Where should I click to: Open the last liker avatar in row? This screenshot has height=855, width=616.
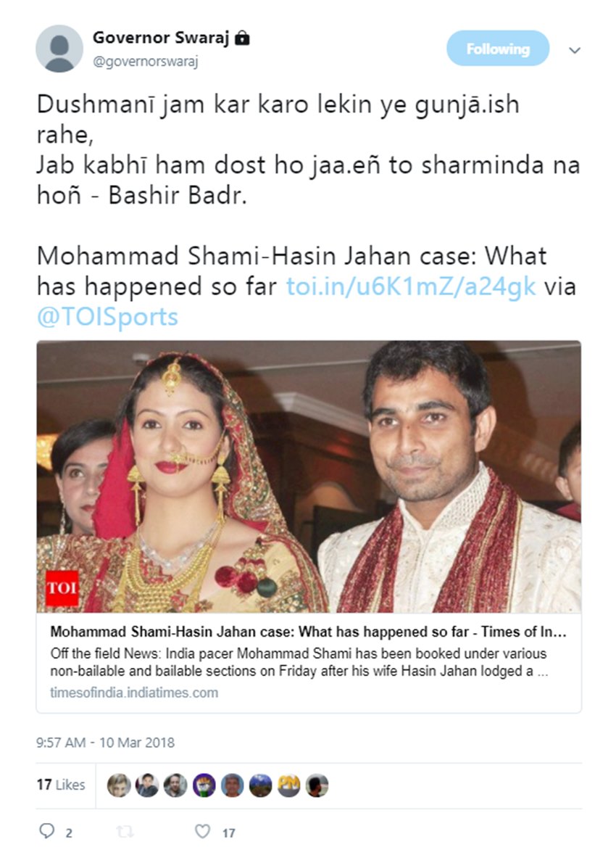[317, 785]
